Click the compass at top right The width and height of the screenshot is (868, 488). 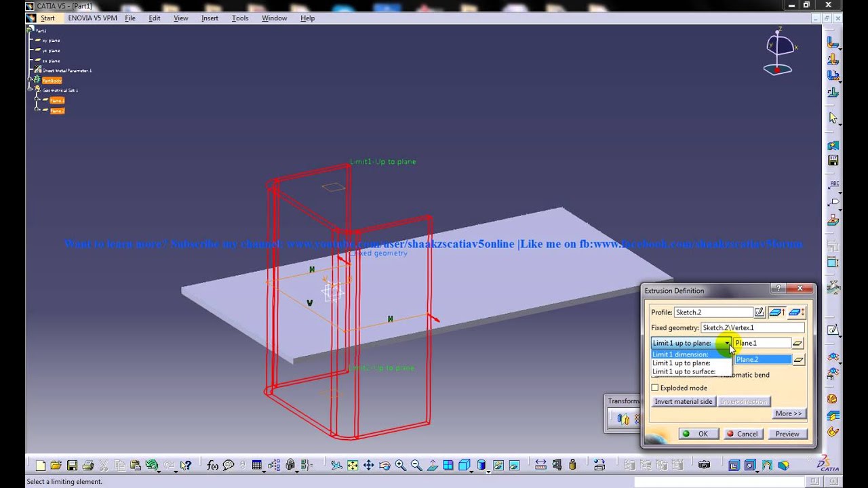tap(778, 51)
